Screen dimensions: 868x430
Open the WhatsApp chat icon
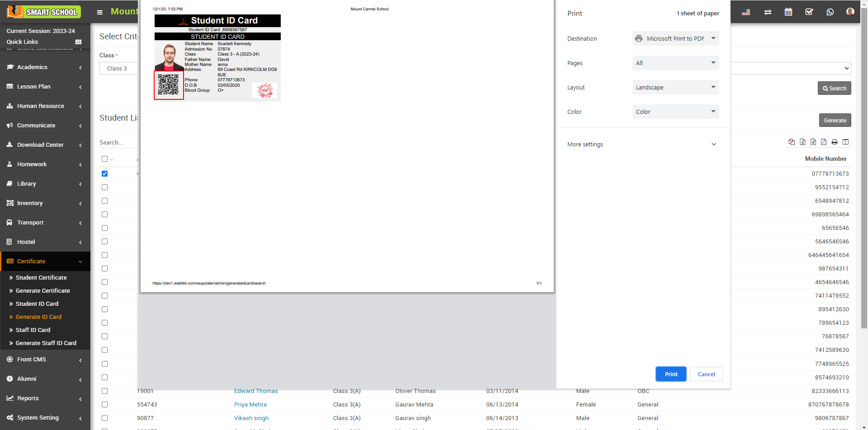pyautogui.click(x=830, y=12)
